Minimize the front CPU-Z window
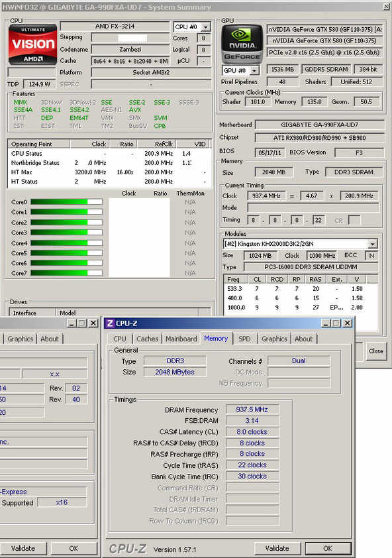392x558 pixels. click(x=326, y=323)
